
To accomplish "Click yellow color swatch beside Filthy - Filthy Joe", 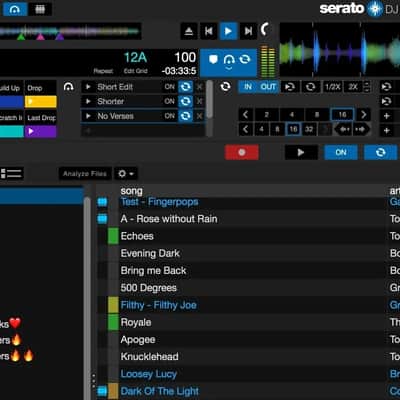I will coord(113,305).
